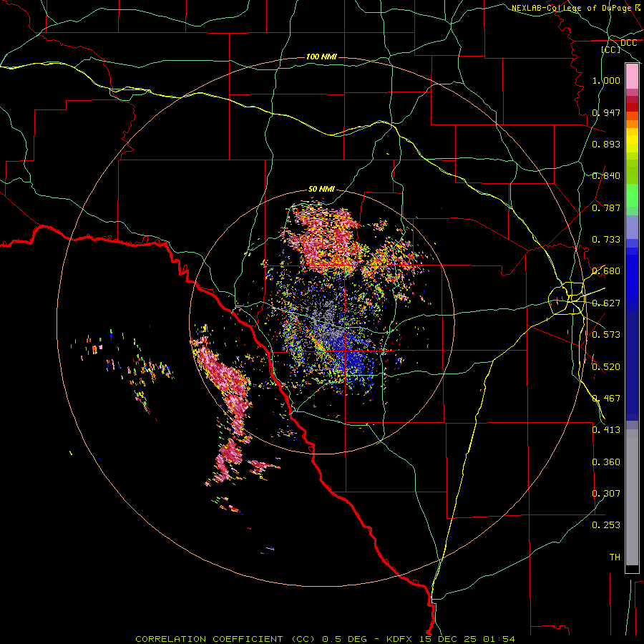
Task: Click the 0.627 colorbar value
Action: (606, 303)
